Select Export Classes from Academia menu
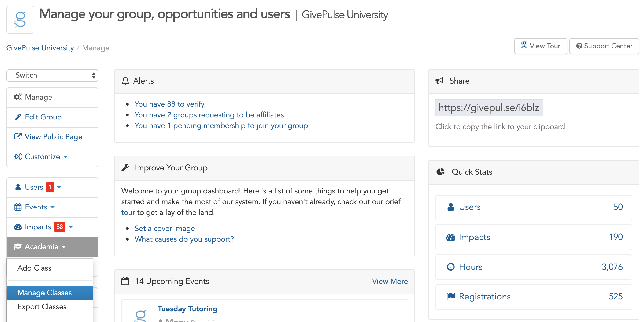The height and width of the screenshot is (322, 644). [50, 307]
